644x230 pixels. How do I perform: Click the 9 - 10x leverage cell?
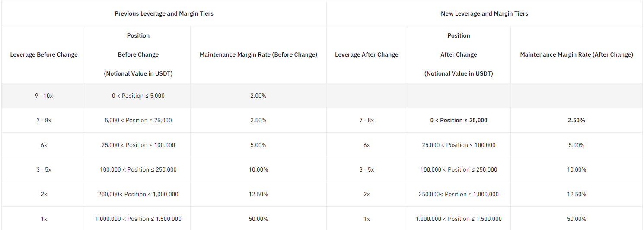[x=44, y=96]
